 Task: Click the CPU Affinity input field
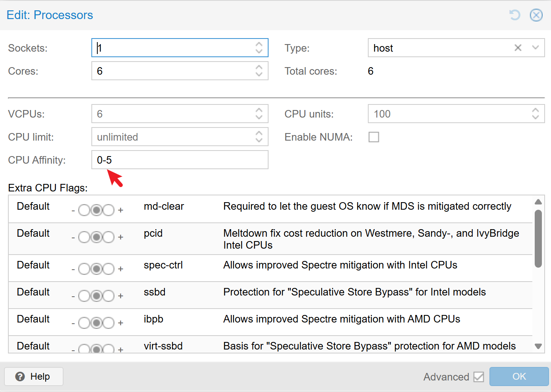(180, 160)
